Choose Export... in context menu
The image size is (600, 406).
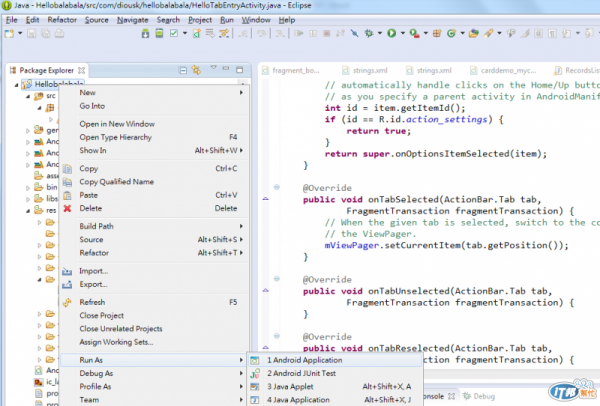155,284
